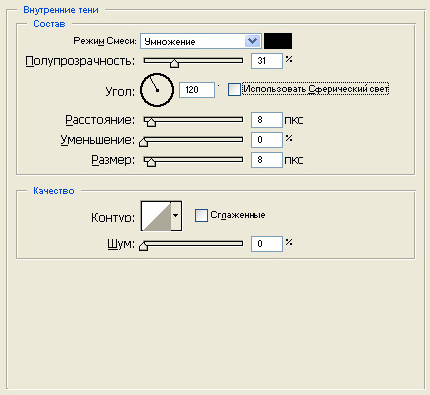The width and height of the screenshot is (430, 395).
Task: Click the Состав group label
Action: tap(49, 24)
